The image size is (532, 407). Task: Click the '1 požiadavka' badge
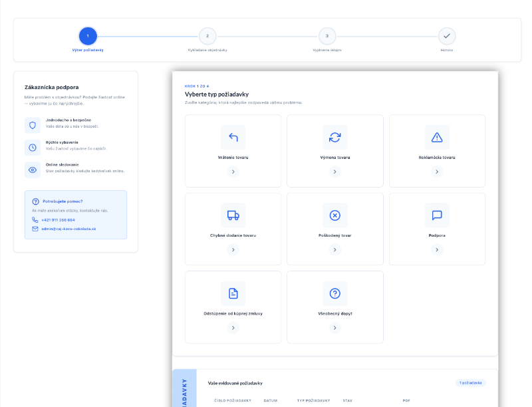471,383
